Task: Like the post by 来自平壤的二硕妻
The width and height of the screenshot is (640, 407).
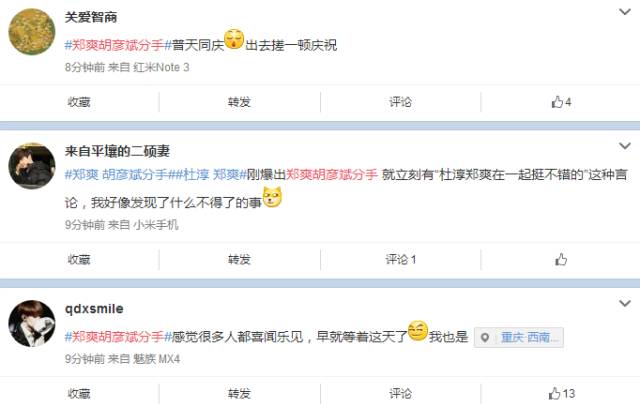Action: (561, 260)
